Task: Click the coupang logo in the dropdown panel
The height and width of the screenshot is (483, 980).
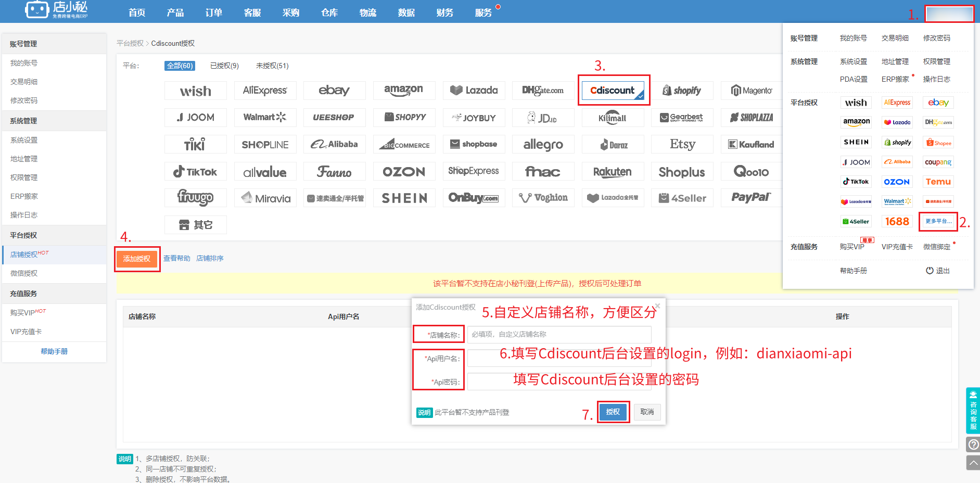Action: tap(938, 162)
